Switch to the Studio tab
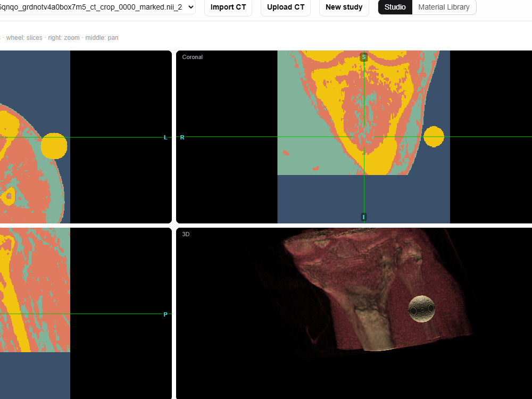This screenshot has width=532, height=399. click(395, 7)
